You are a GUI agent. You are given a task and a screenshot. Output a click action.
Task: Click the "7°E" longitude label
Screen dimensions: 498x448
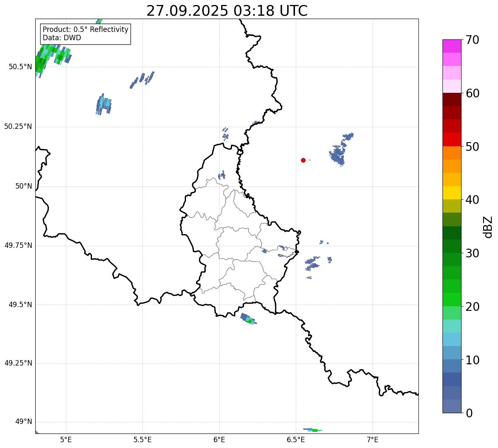coord(372,440)
